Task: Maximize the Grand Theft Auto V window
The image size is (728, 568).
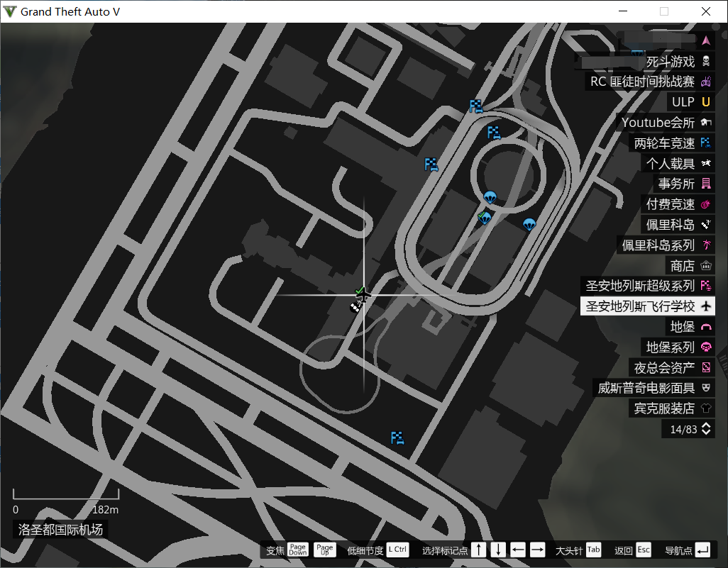Action: pos(664,11)
